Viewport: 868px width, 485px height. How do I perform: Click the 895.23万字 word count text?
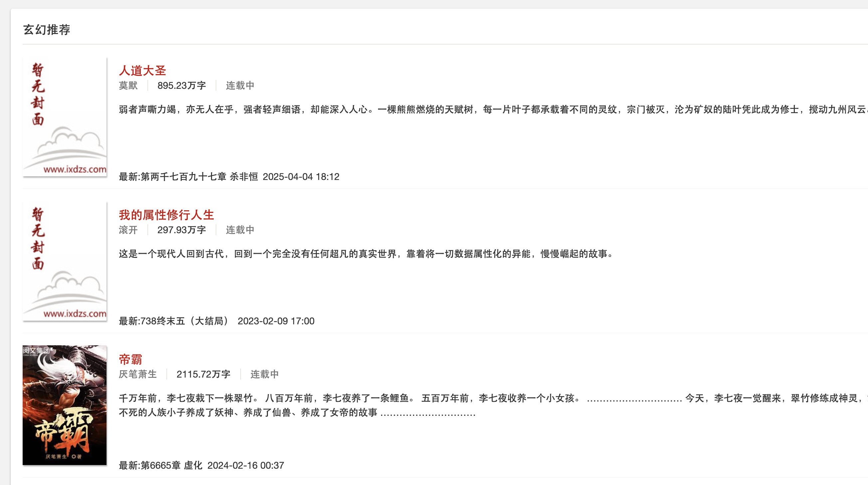(182, 85)
